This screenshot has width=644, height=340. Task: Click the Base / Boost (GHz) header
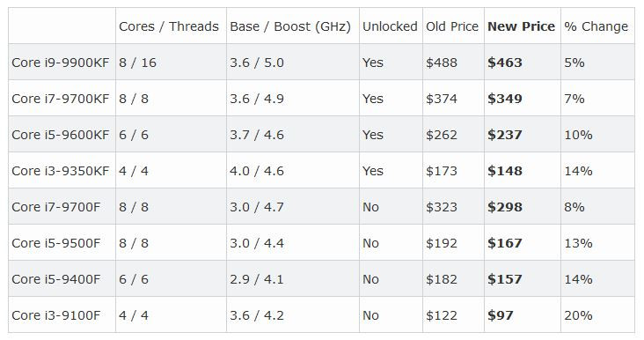[290, 26]
